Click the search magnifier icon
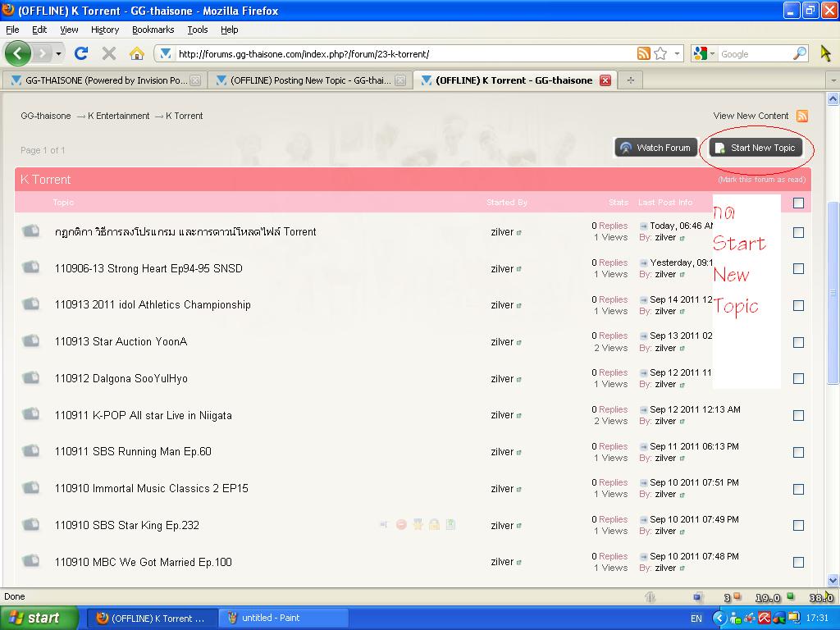 pos(799,53)
